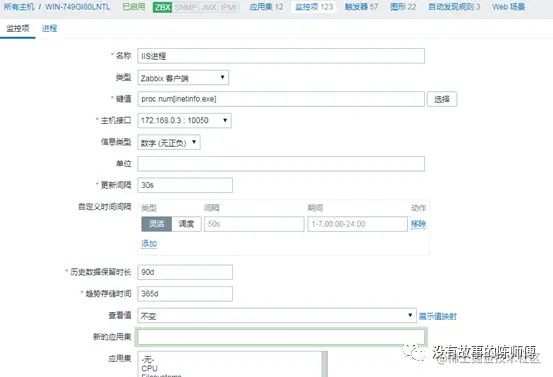
Task: Click the empty 单位 input field
Action: 281,164
